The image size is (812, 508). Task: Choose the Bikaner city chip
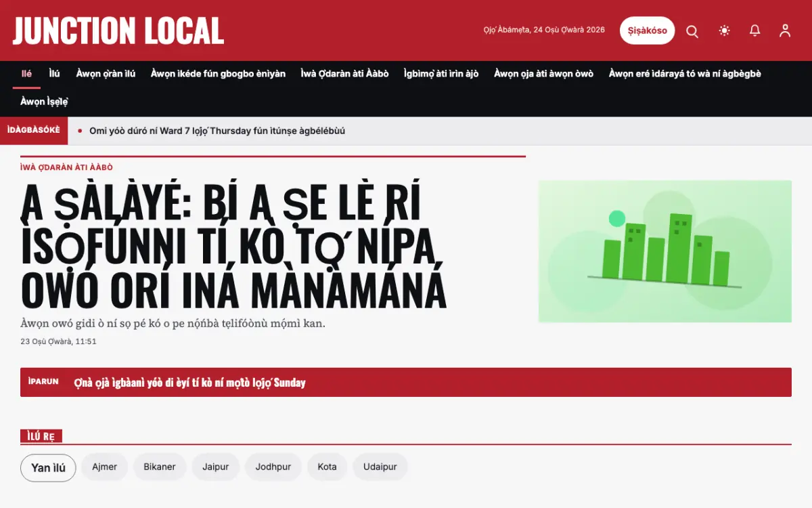click(160, 467)
